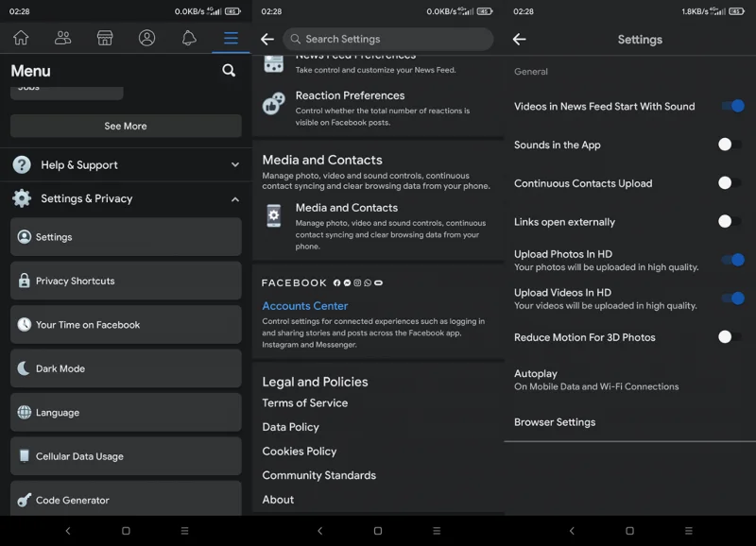Image resolution: width=756 pixels, height=546 pixels.
Task: Turn off Upload Photos In HD toggle
Action: [x=732, y=260]
